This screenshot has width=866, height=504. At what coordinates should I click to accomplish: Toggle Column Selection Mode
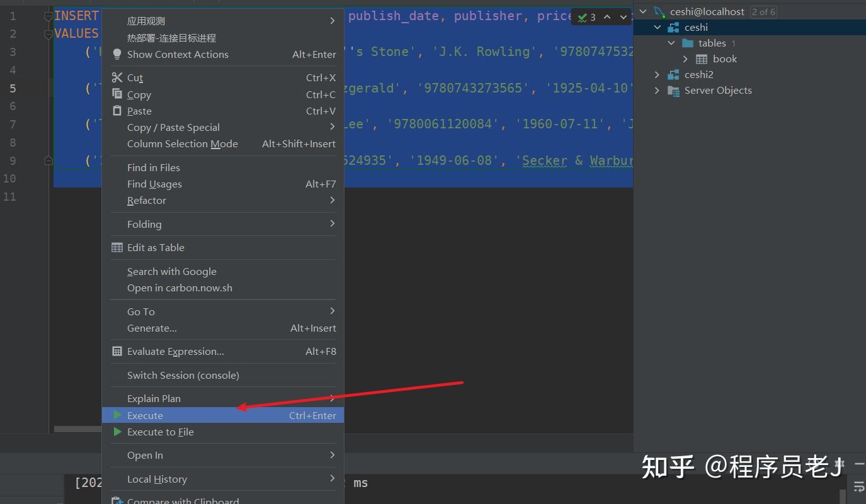pyautogui.click(x=183, y=143)
